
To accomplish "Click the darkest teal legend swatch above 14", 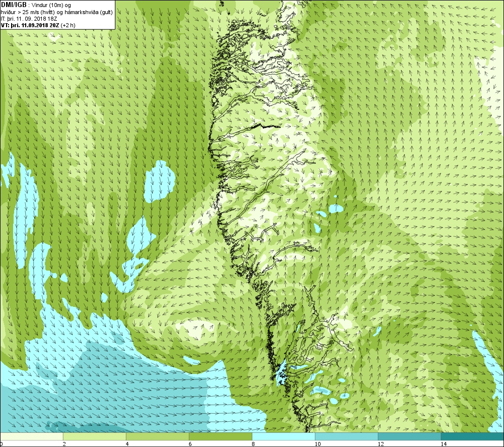I will 473,436.
